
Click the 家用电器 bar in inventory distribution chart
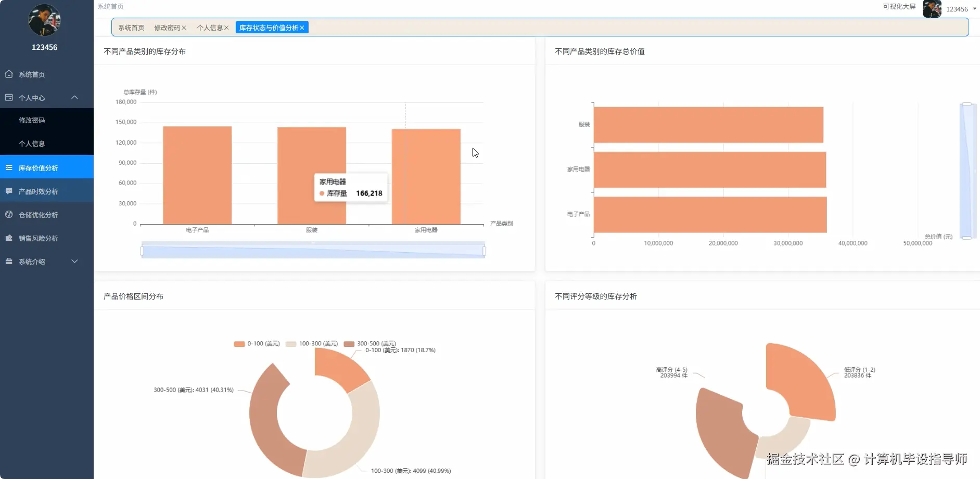coord(426,177)
